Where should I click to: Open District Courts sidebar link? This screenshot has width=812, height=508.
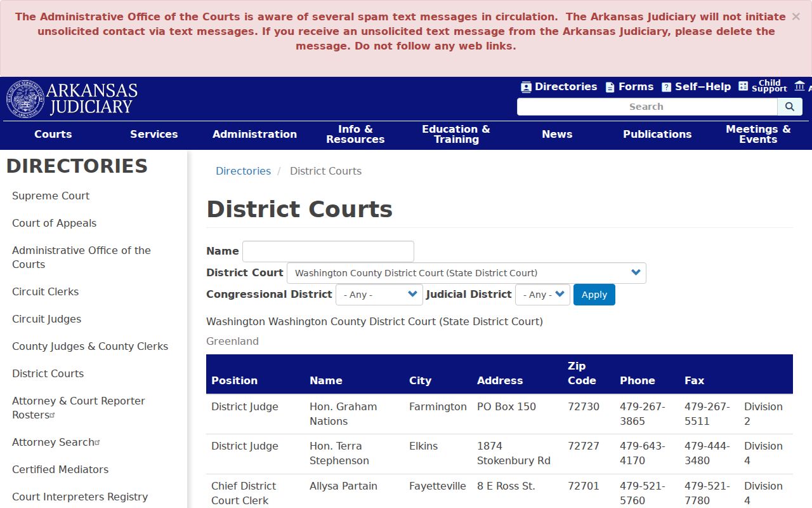click(48, 373)
